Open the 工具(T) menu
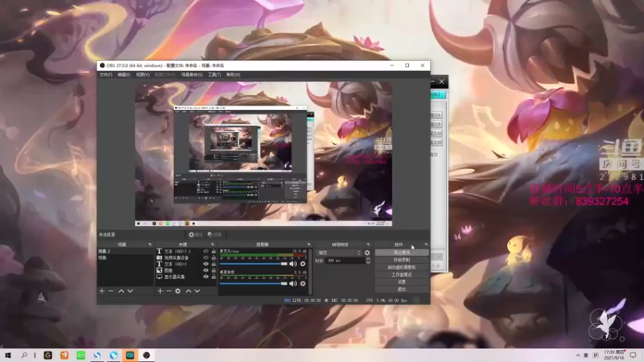Image resolution: width=644 pixels, height=362 pixels. pos(214,75)
